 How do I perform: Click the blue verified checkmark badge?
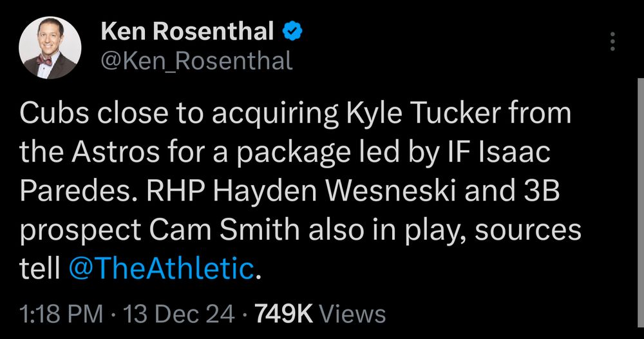coord(292,32)
